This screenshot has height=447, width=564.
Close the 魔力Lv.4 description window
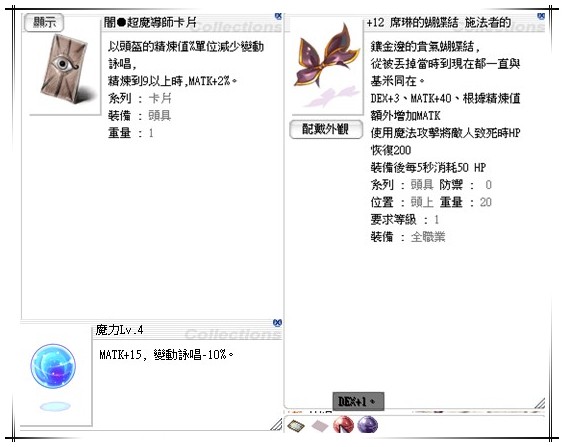277,322
